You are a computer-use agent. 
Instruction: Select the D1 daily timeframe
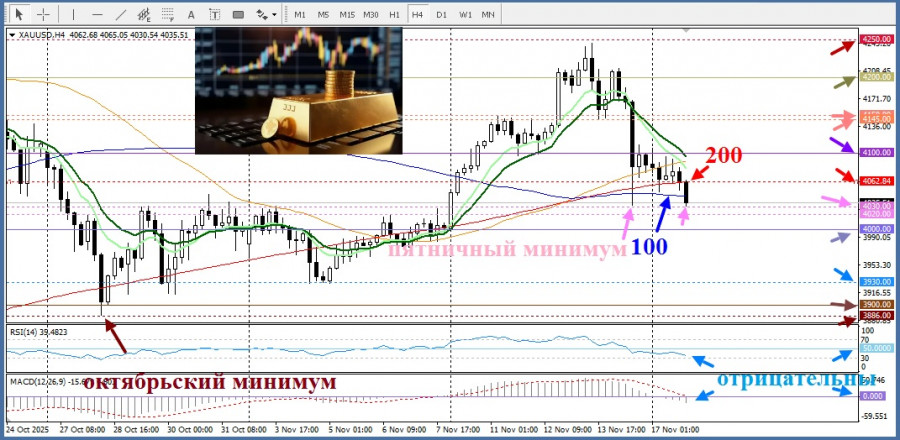(441, 15)
